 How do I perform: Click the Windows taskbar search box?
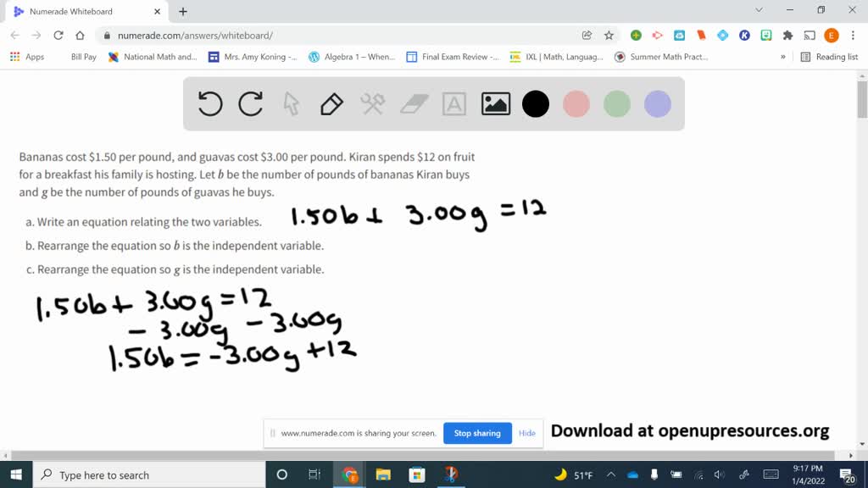(x=148, y=475)
